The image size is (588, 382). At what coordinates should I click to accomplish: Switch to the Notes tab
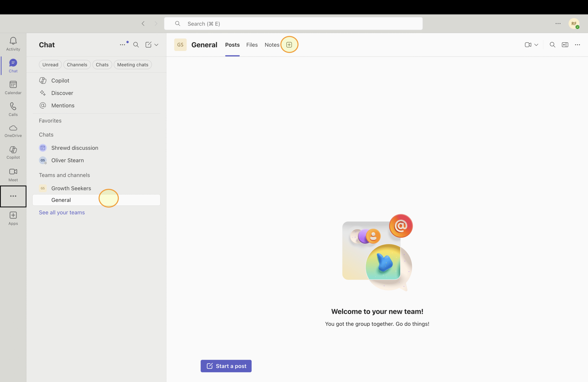[272, 45]
